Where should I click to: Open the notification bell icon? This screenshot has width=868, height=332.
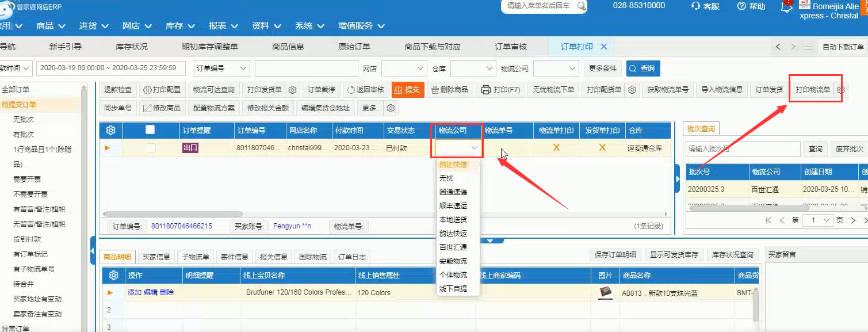(786, 6)
